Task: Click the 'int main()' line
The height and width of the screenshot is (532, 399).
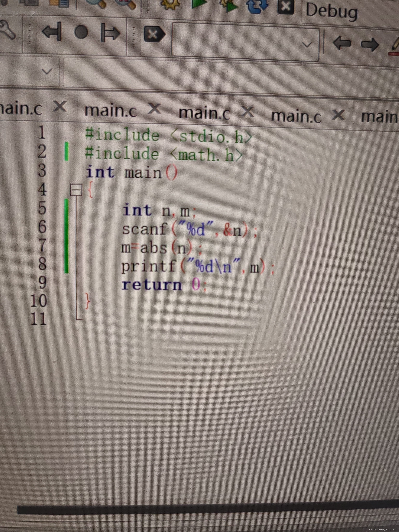Action: point(132,172)
